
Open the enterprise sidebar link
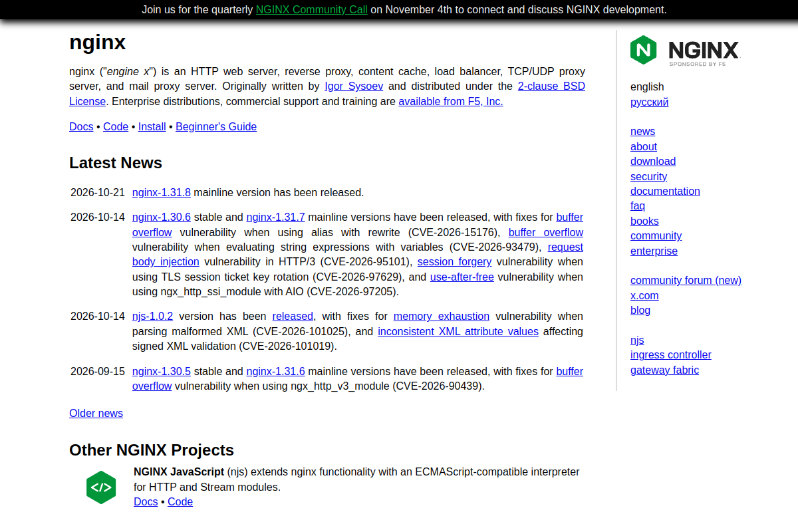click(654, 251)
